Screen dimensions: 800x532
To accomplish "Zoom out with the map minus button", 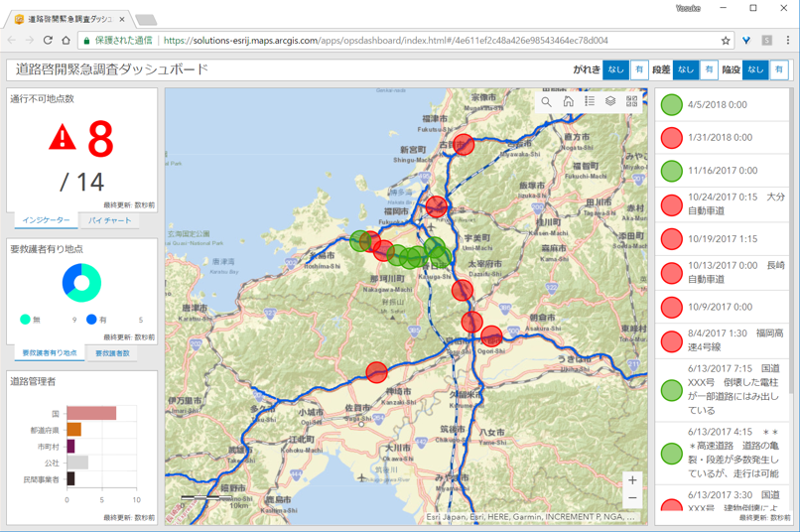I will point(632,498).
